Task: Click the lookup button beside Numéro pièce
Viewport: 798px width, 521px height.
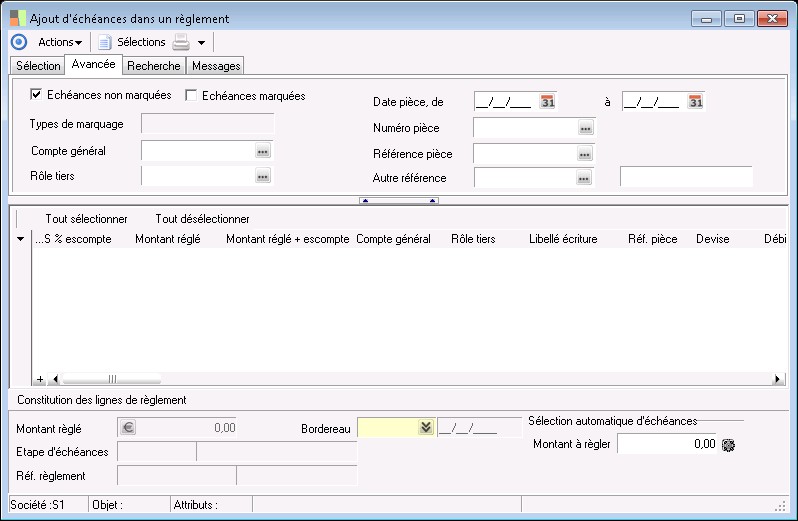Action: (x=585, y=128)
